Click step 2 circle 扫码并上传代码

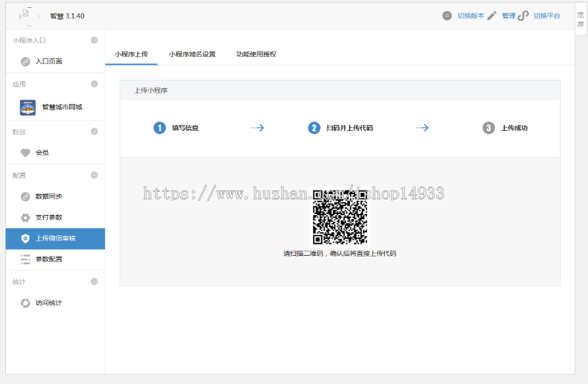point(314,128)
